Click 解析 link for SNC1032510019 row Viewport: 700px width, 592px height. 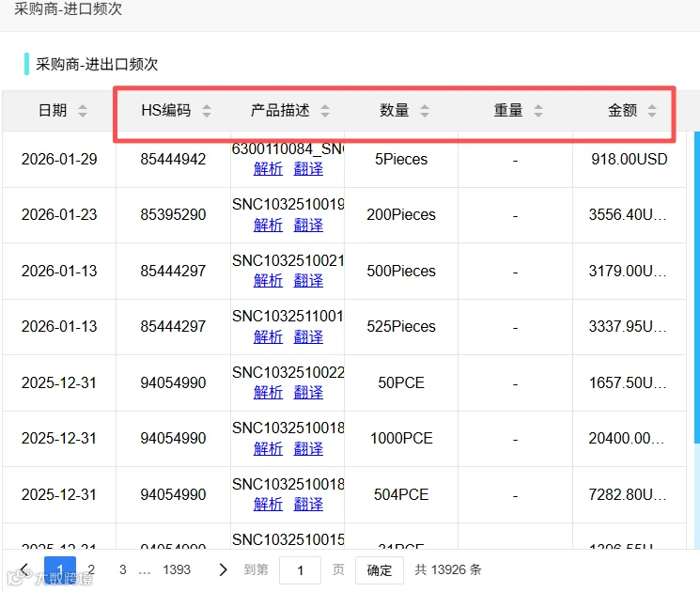(x=268, y=225)
